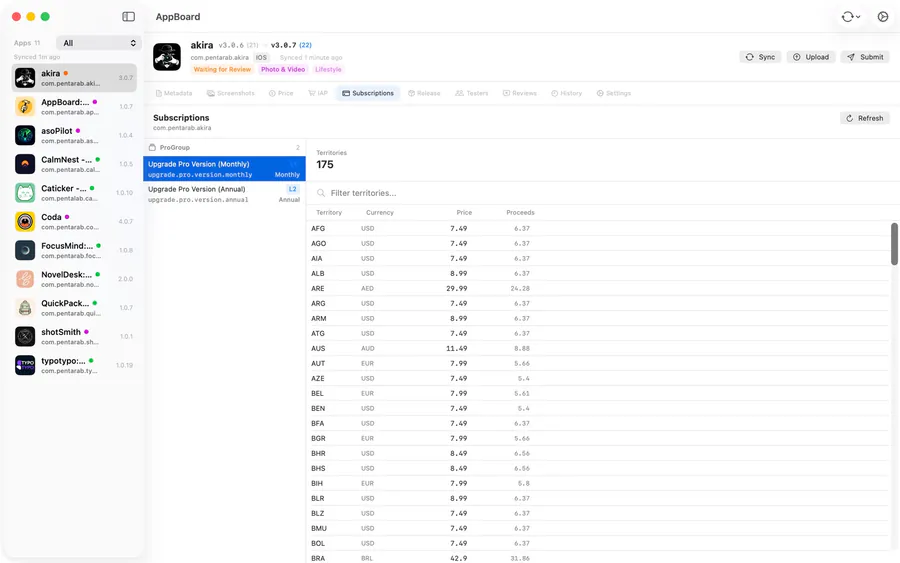900x563 pixels.
Task: Open the Release tab
Action: 424,93
